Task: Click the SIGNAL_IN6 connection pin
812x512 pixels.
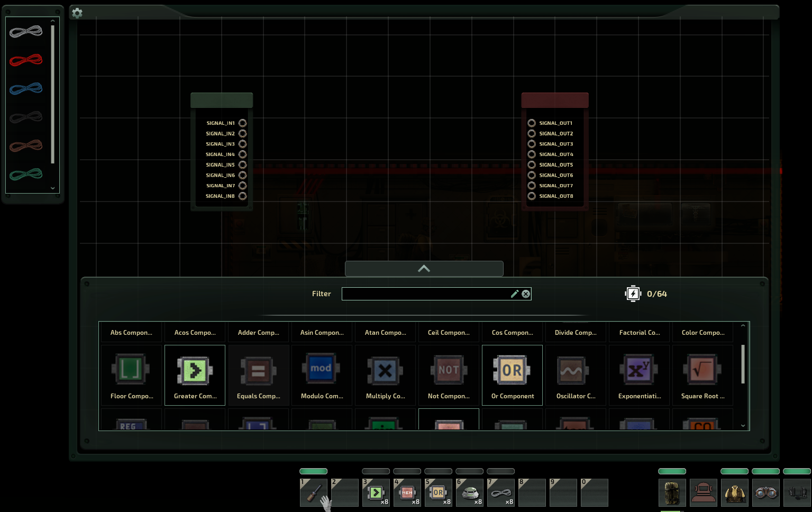Action: click(x=243, y=175)
